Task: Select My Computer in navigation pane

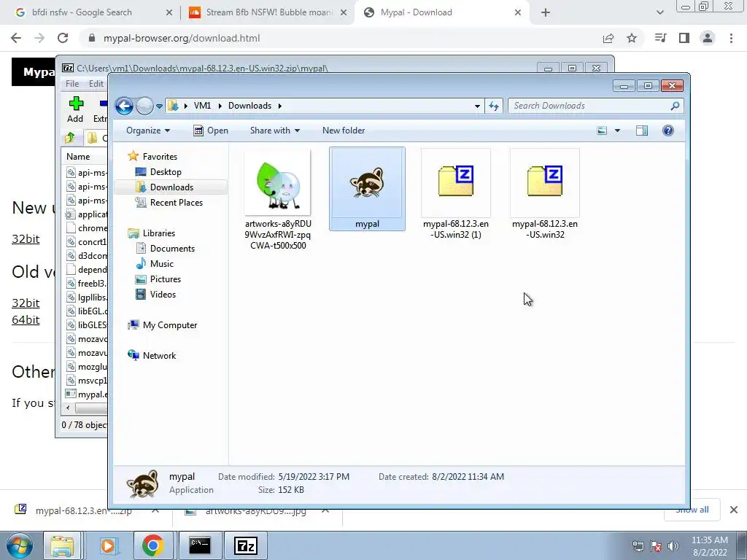Action: point(163,324)
